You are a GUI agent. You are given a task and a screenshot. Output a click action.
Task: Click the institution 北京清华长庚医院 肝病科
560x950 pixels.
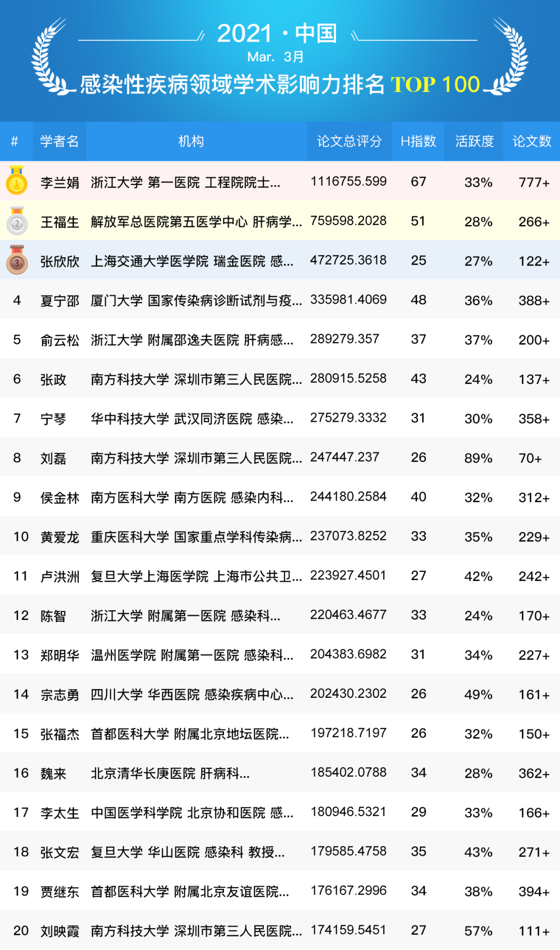170,774
